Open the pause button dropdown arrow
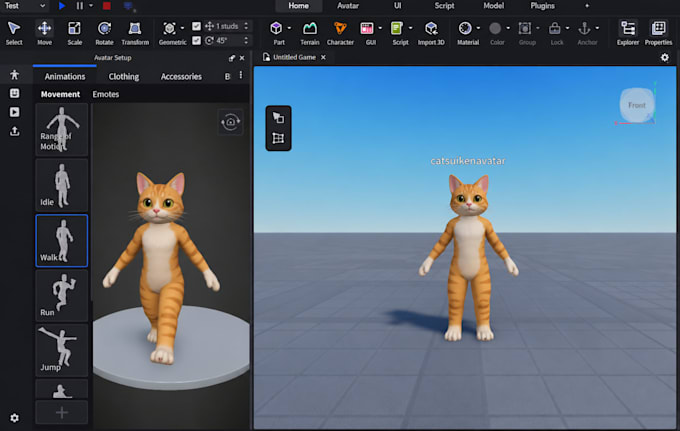 tap(91, 6)
